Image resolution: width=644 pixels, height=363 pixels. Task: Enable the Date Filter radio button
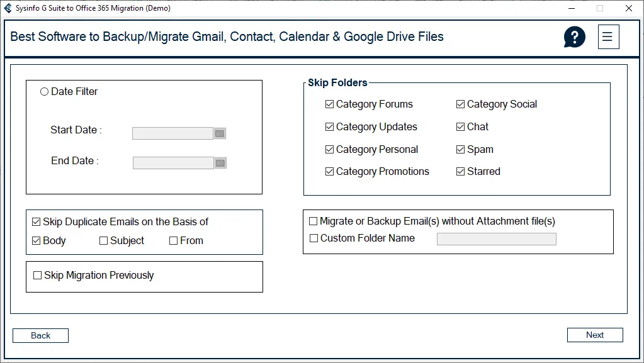point(44,92)
